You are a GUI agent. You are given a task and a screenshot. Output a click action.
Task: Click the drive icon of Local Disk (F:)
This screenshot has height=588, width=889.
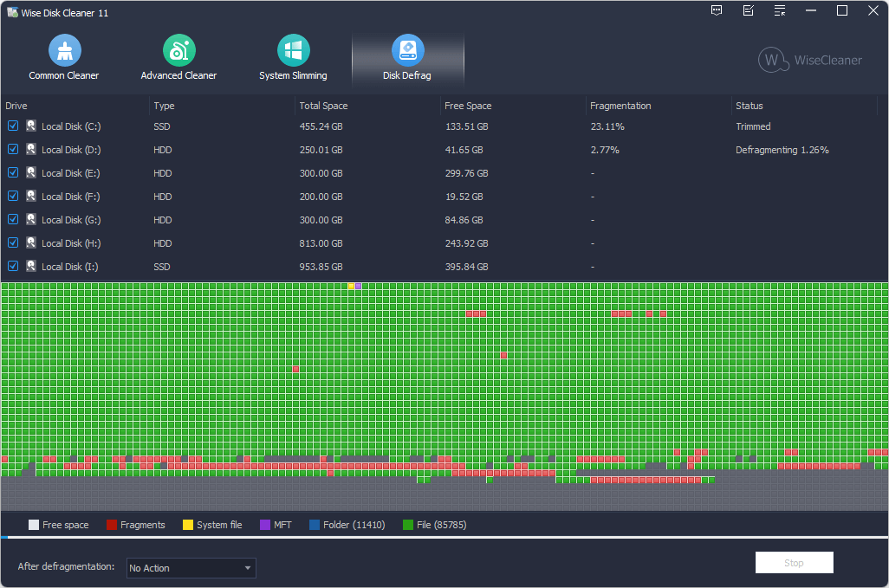31,196
